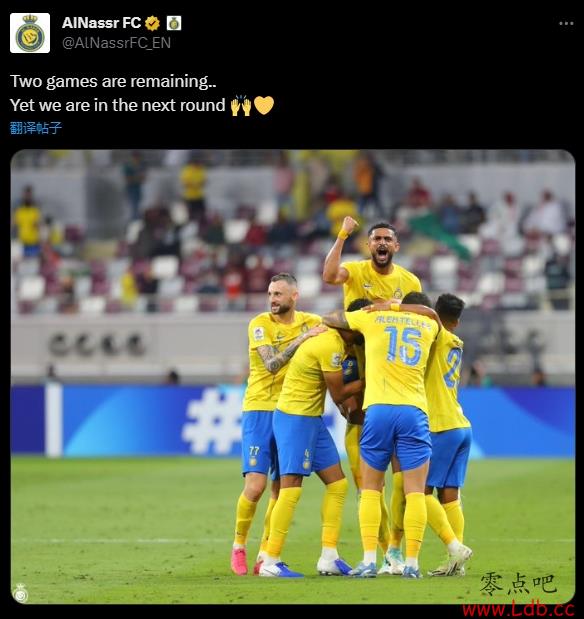Viewport: 584px width, 619px height.
Task: Click the affiliate club badge beside verified mark
Action: click(x=174, y=23)
